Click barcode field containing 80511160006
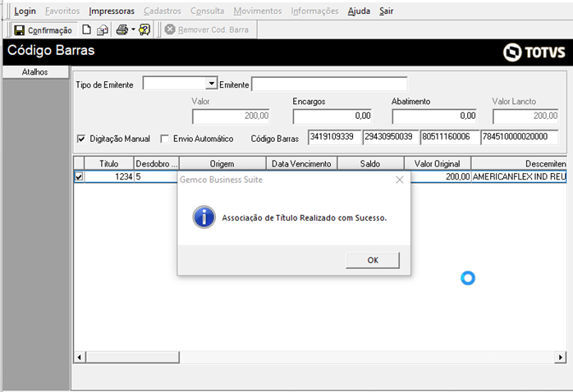This screenshot has width=573, height=392. (450, 137)
